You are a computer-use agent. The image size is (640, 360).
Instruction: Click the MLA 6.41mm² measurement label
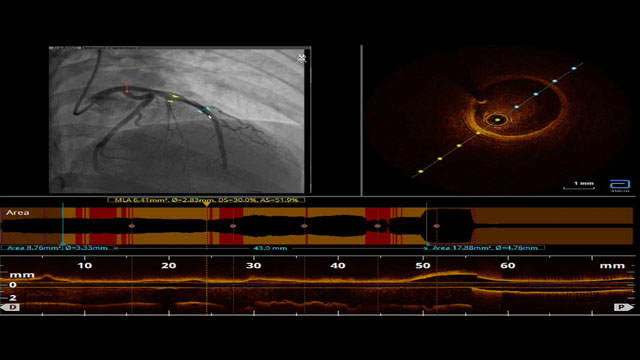tap(206, 200)
